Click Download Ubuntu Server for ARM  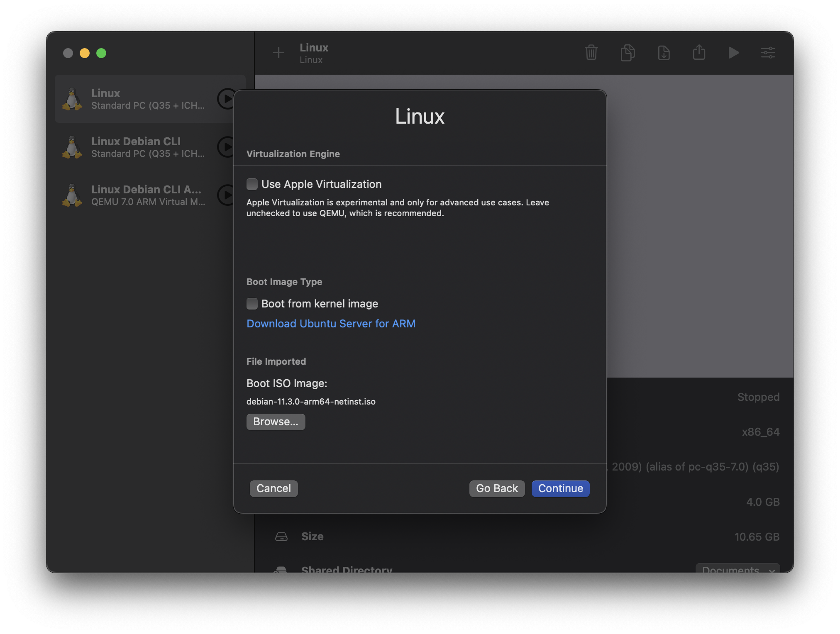pyautogui.click(x=331, y=324)
